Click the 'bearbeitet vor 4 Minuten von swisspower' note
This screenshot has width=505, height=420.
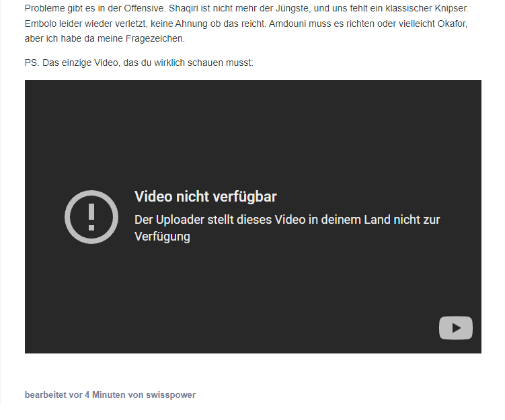click(110, 395)
